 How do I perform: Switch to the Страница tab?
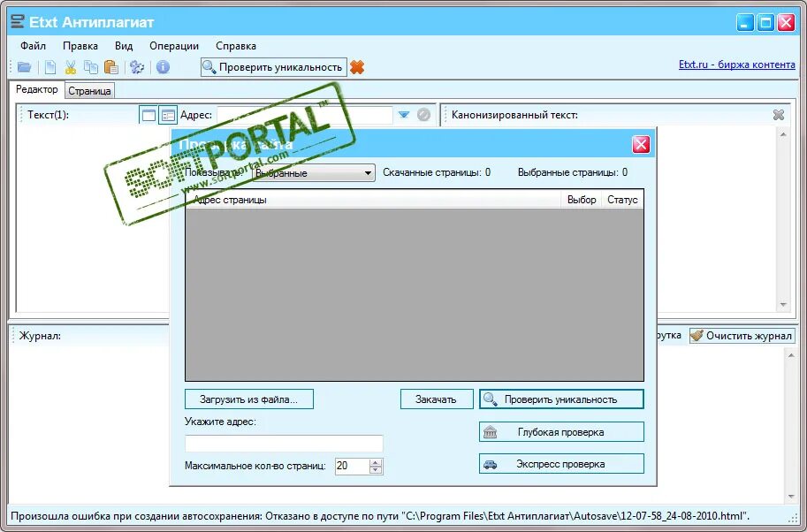[89, 91]
